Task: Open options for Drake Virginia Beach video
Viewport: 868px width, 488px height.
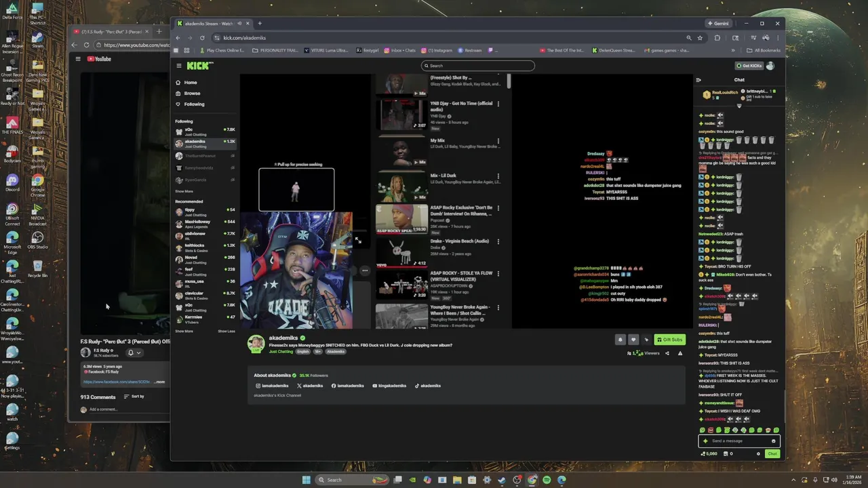Action: click(x=498, y=241)
